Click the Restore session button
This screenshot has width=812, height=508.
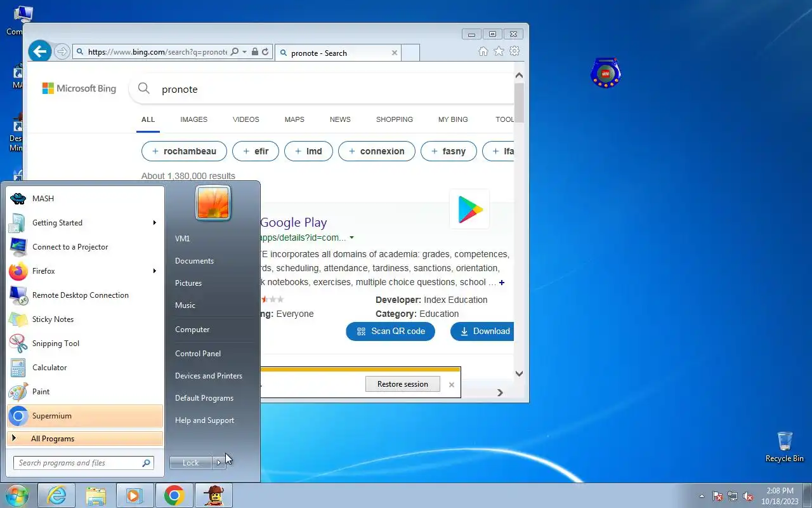coord(403,384)
